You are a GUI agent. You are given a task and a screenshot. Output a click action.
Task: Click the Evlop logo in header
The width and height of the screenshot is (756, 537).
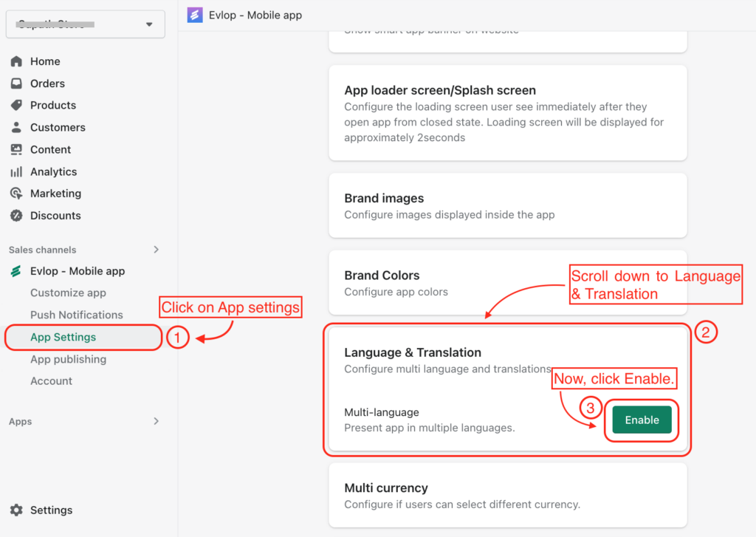click(x=195, y=15)
